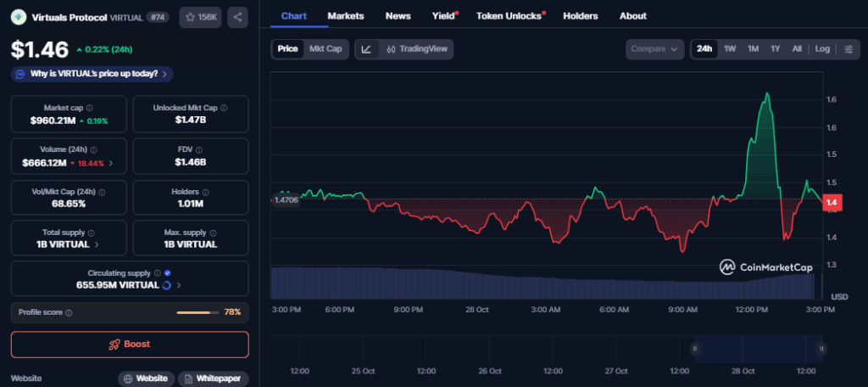Viewport: 868px width, 387px height.
Task: Click Volume (24h) info icon
Action: (x=93, y=150)
